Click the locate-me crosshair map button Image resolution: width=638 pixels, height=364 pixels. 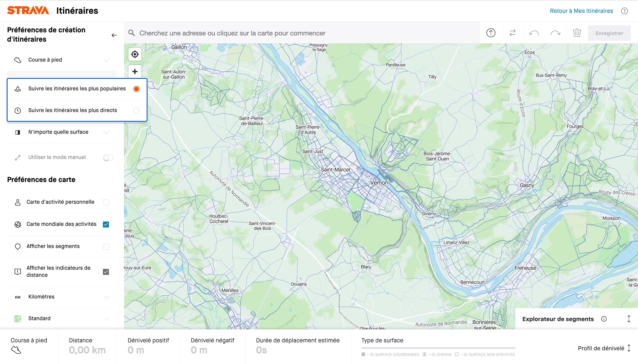coord(135,54)
